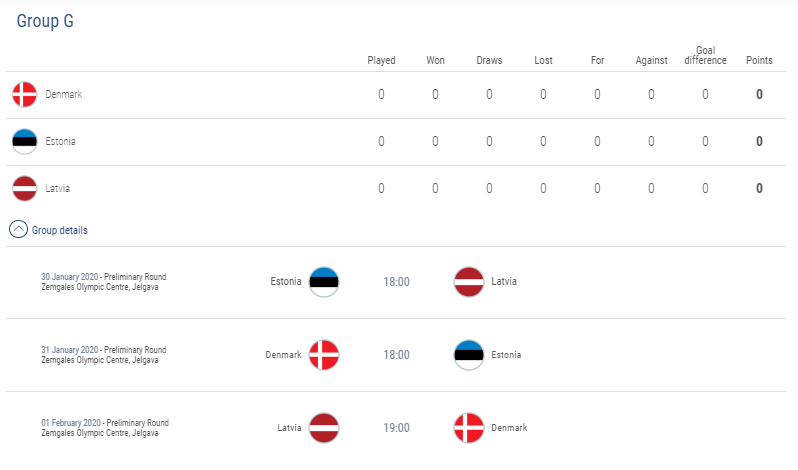Viewport: 798px width, 470px height.
Task: Click the Goal difference column header
Action: [705, 55]
